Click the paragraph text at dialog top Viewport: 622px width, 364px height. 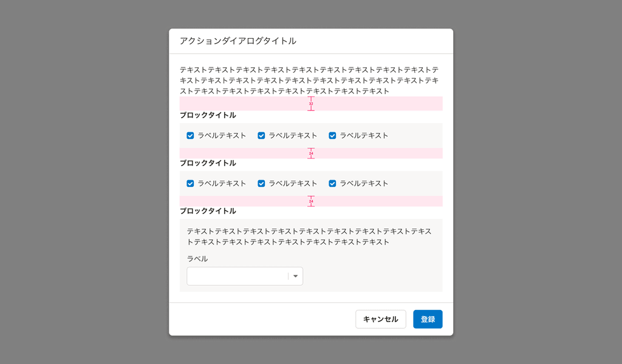[x=310, y=79]
